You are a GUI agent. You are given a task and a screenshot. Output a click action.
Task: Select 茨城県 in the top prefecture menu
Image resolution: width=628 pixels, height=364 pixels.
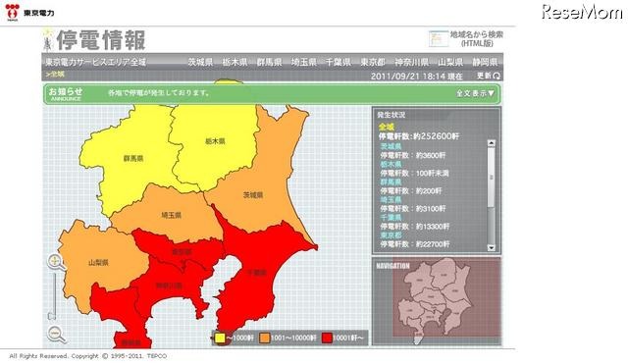pos(200,62)
